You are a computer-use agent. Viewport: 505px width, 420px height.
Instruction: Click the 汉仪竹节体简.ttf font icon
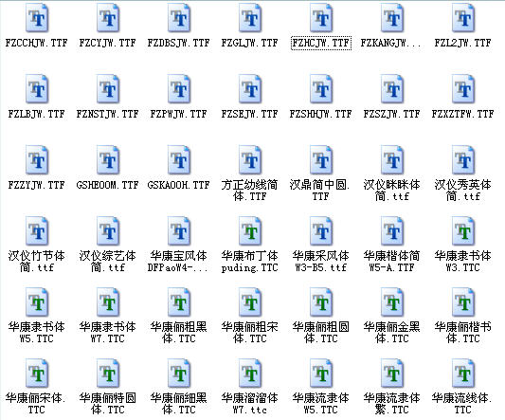pos(37,230)
